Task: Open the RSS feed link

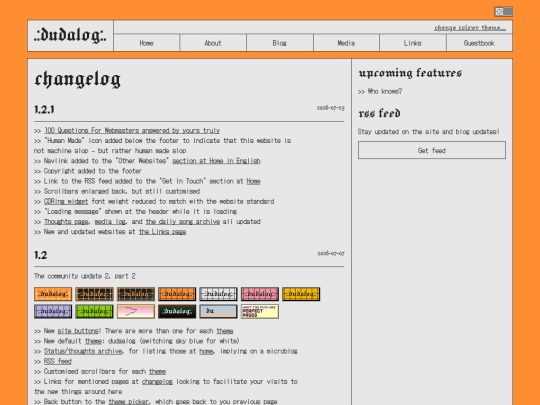Action: click(x=58, y=361)
